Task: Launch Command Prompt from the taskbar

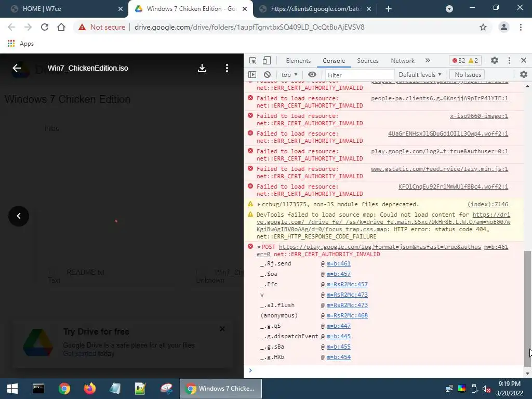Action: coord(38,389)
